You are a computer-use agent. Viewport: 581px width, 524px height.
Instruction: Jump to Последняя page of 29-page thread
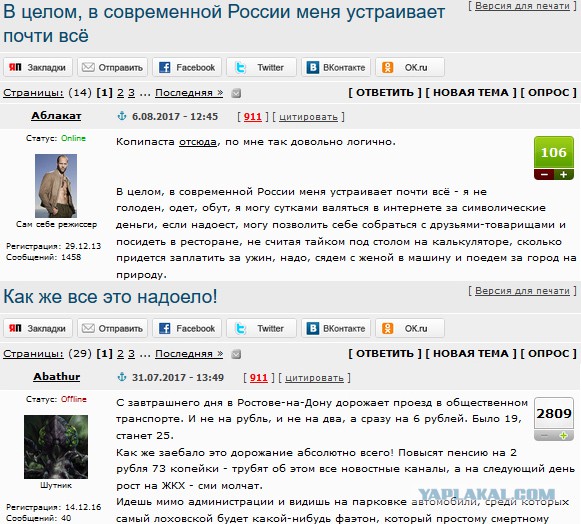(189, 354)
